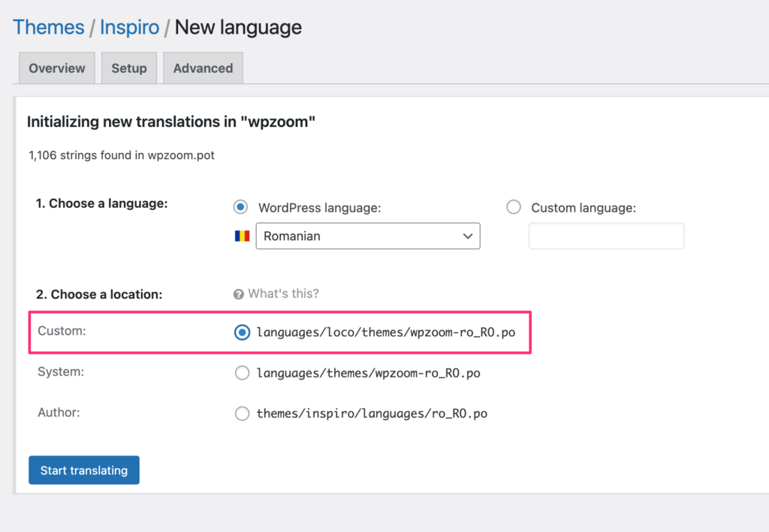Open the Setup tab
This screenshot has width=769, height=532.
[129, 68]
